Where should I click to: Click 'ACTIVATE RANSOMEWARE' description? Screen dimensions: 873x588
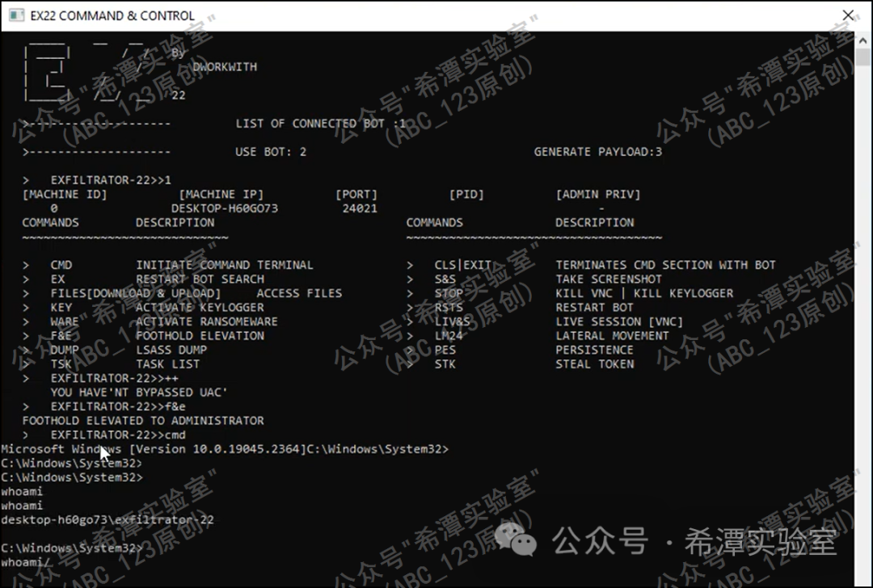point(207,321)
